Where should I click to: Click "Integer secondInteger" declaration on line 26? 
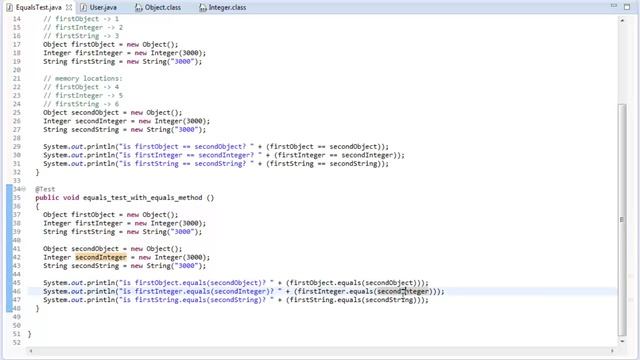[127, 121]
